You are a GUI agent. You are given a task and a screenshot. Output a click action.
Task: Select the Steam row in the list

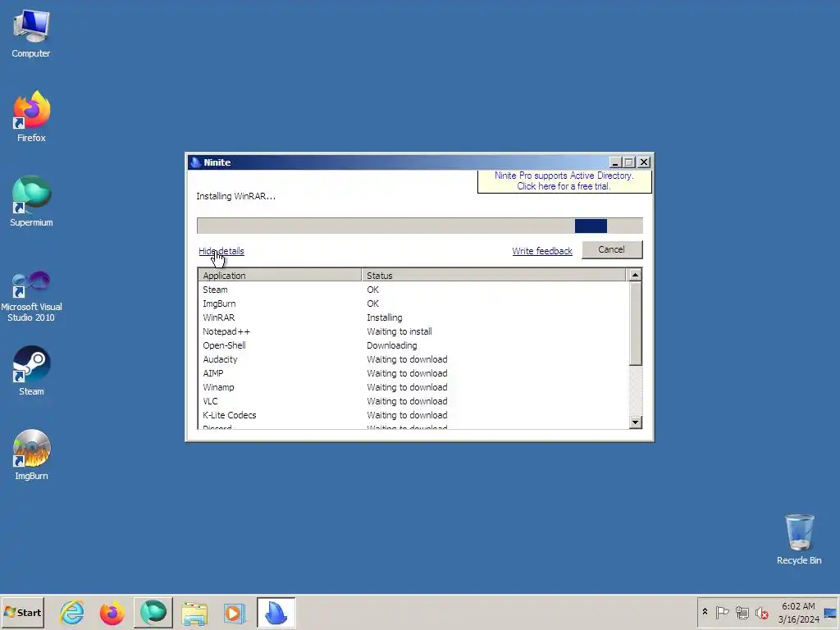tap(412, 290)
